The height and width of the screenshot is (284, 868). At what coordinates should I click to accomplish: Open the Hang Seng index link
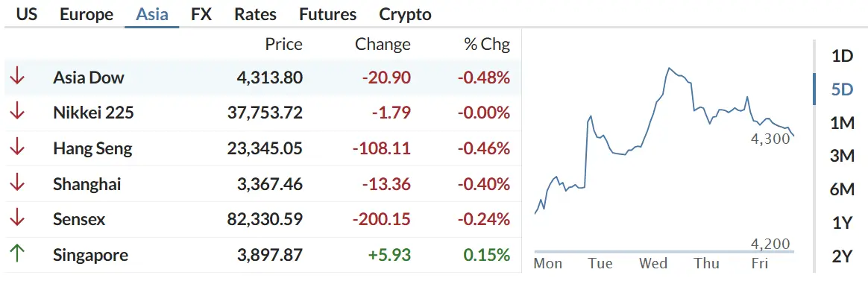92,148
